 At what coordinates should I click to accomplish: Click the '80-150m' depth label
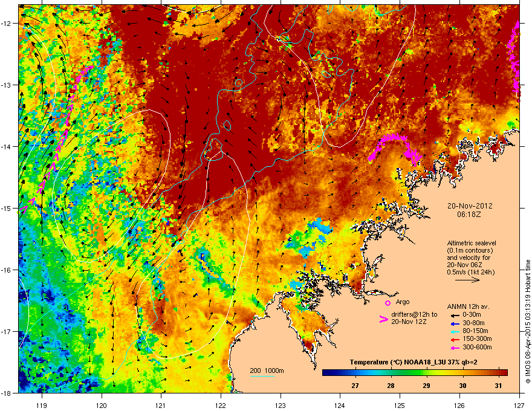click(475, 331)
